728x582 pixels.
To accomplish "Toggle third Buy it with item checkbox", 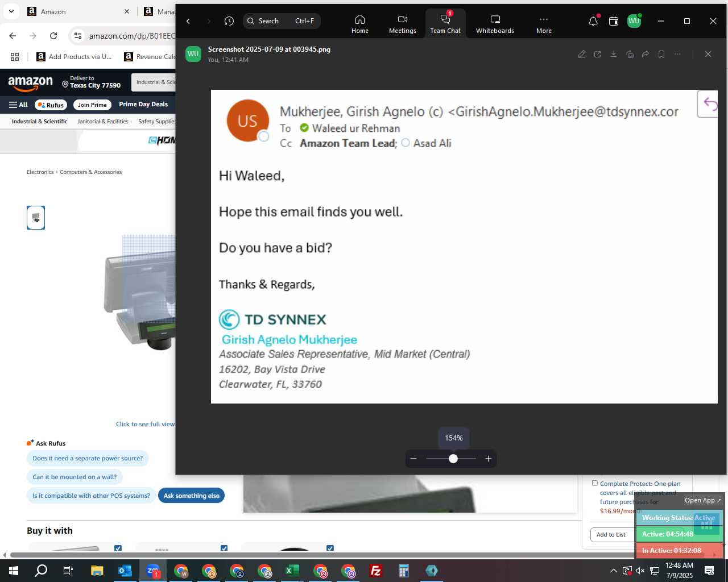I will coord(330,548).
